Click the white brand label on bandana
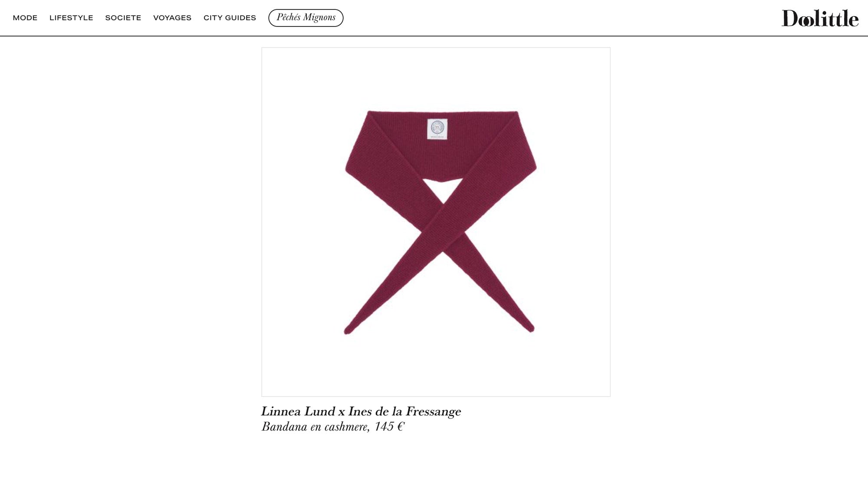The width and height of the screenshot is (868, 490). (437, 129)
